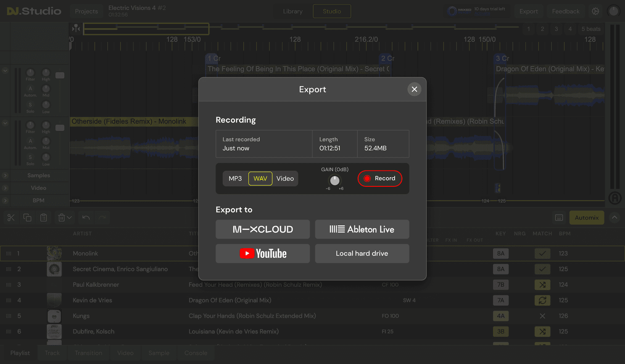
Task: Click the timeline split/snap icon
Action: [x=76, y=28]
